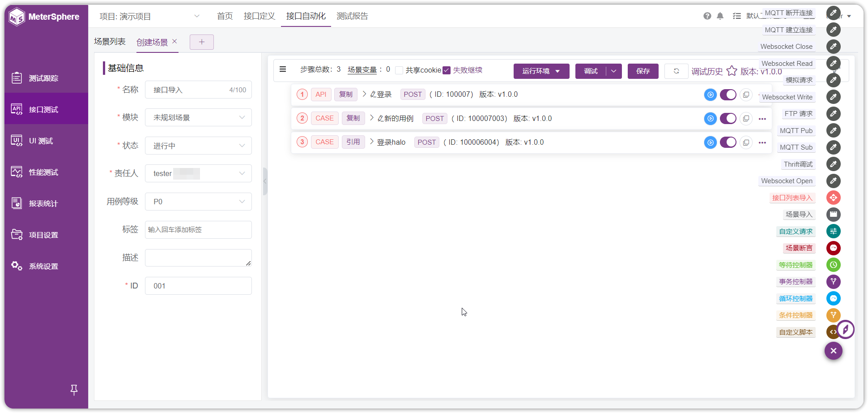The image size is (868, 413).
Task: Open notifications bell icon in header
Action: click(720, 16)
